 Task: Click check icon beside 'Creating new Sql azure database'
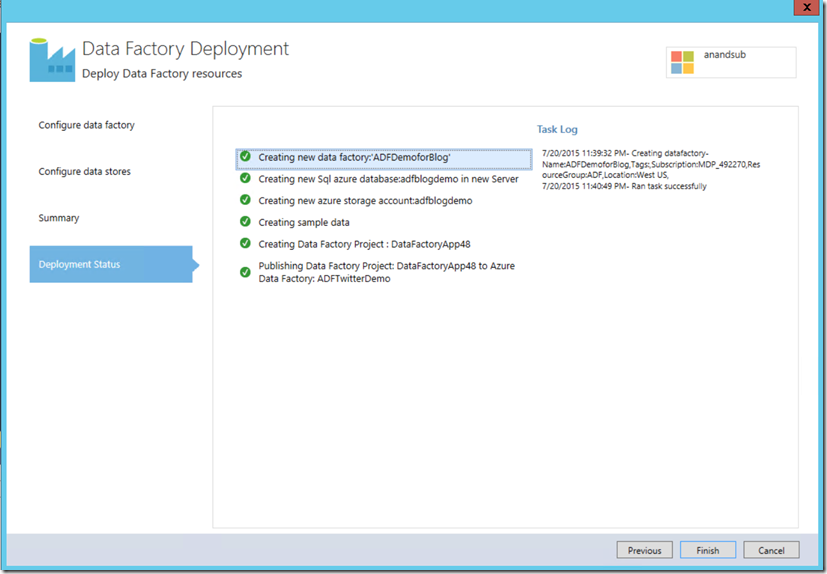pyautogui.click(x=245, y=178)
